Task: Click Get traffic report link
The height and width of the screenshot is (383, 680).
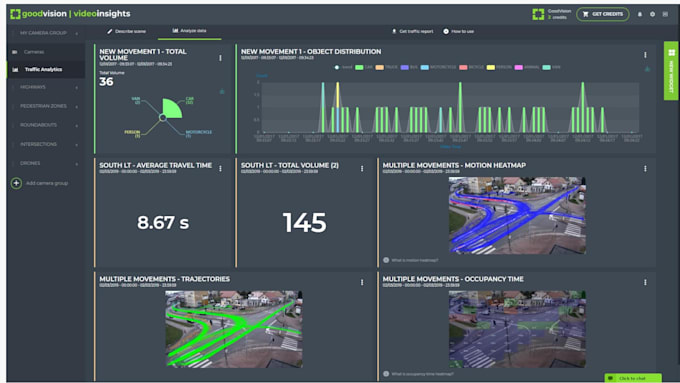Action: click(x=412, y=31)
